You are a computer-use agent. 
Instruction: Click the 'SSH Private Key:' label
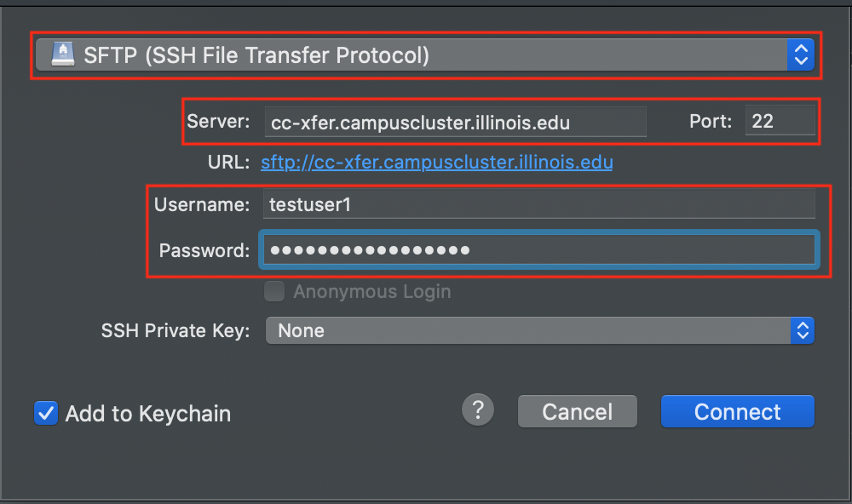pyautogui.click(x=176, y=330)
